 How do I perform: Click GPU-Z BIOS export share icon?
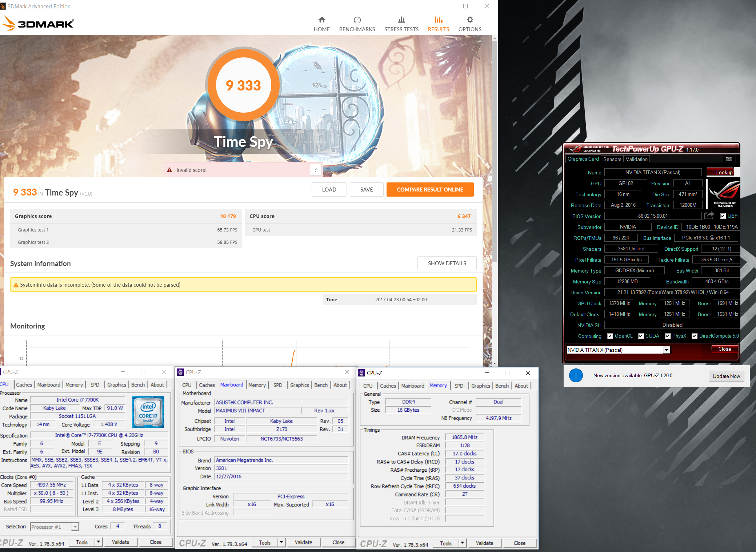point(709,215)
